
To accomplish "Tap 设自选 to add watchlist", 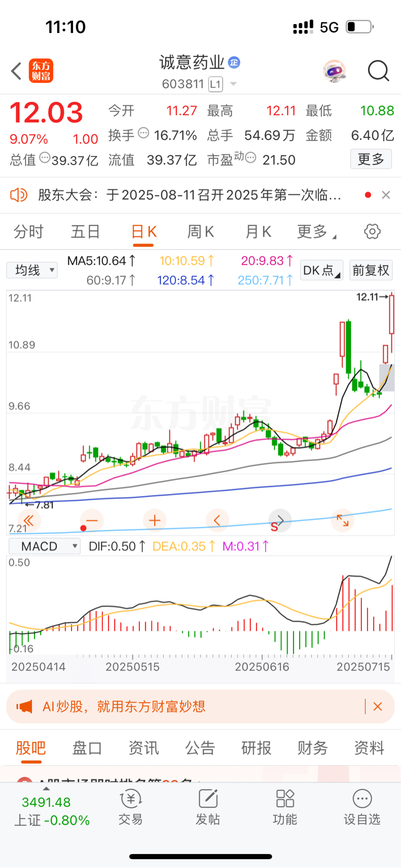I will click(x=362, y=807).
